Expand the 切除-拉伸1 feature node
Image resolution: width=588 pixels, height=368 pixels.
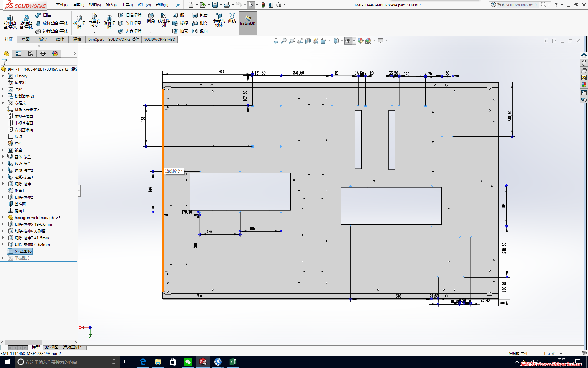(3, 184)
